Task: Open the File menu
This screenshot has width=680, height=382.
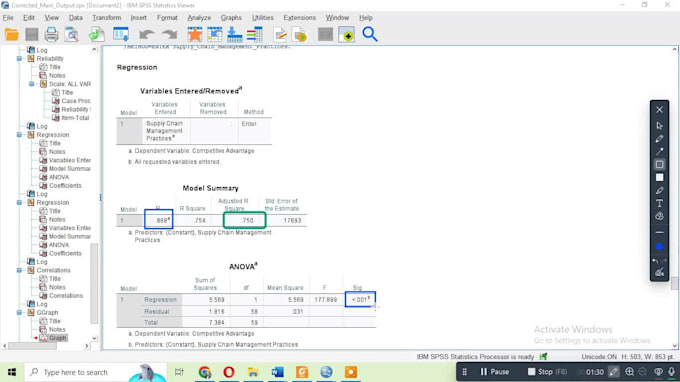Action: pos(8,18)
